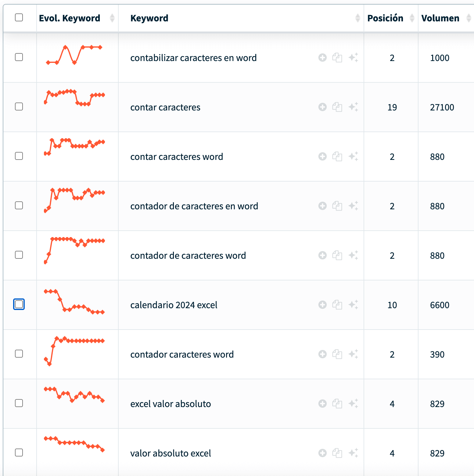Click the trend sparkline for 'calendario 2024 excel'
This screenshot has height=476, width=474.
pyautogui.click(x=74, y=302)
